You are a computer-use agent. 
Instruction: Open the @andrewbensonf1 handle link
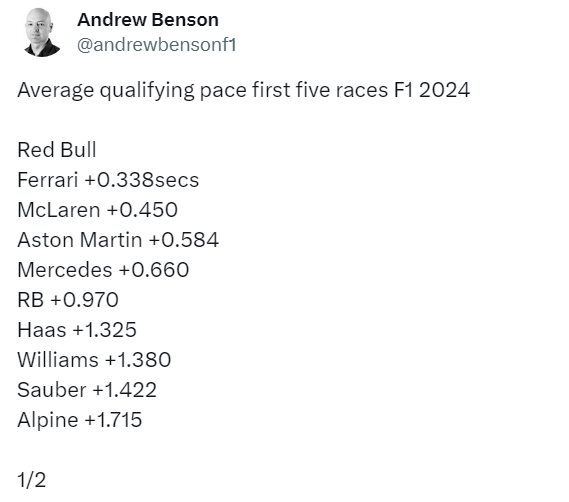pyautogui.click(x=157, y=45)
